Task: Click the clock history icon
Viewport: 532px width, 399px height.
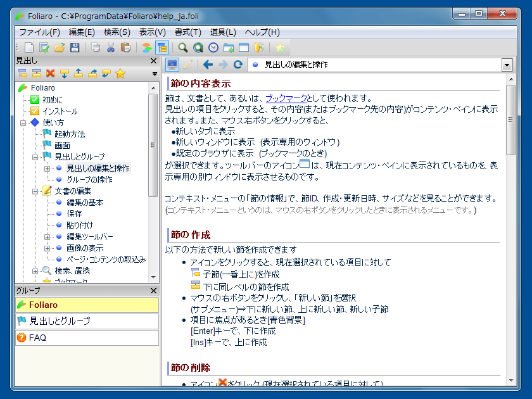Action: tap(213, 47)
